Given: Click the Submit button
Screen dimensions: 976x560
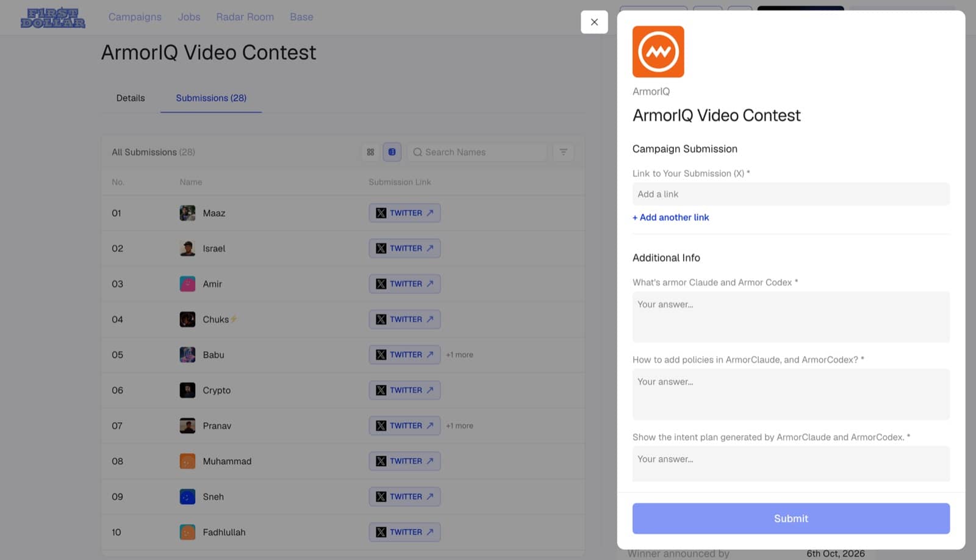Looking at the screenshot, I should click(791, 519).
